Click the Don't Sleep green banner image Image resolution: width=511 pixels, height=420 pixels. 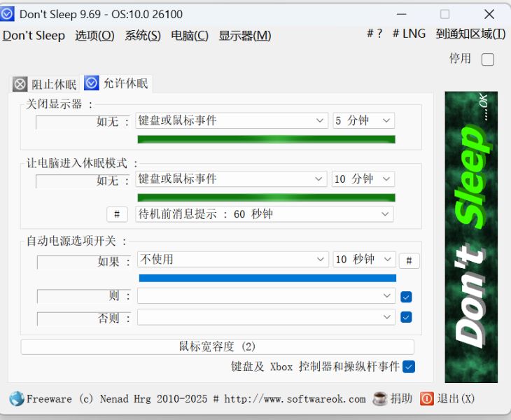pyautogui.click(x=471, y=237)
